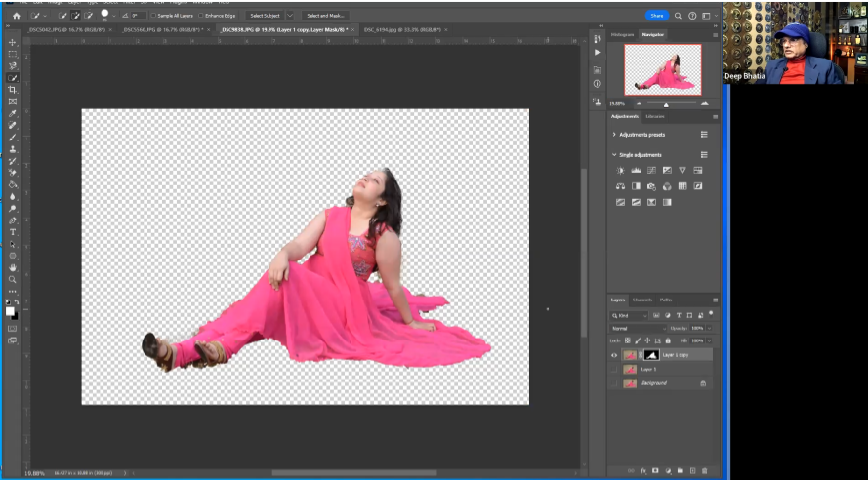Click the Home icon in options bar
This screenshot has width=868, height=480.
pos(16,16)
